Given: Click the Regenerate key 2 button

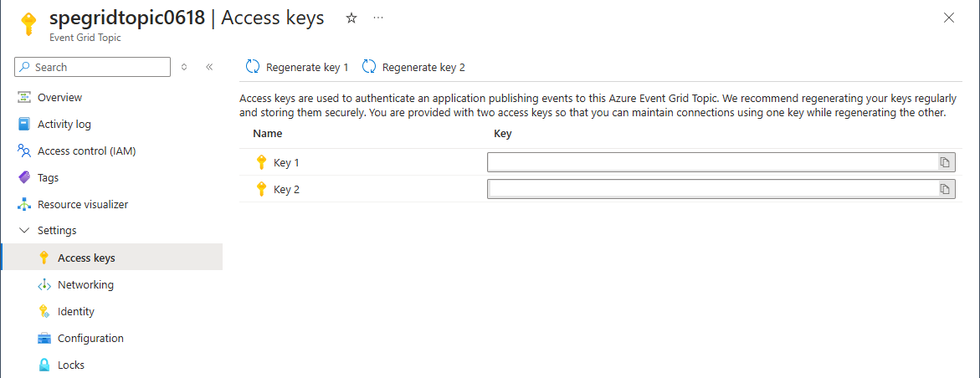Looking at the screenshot, I should pos(423,67).
